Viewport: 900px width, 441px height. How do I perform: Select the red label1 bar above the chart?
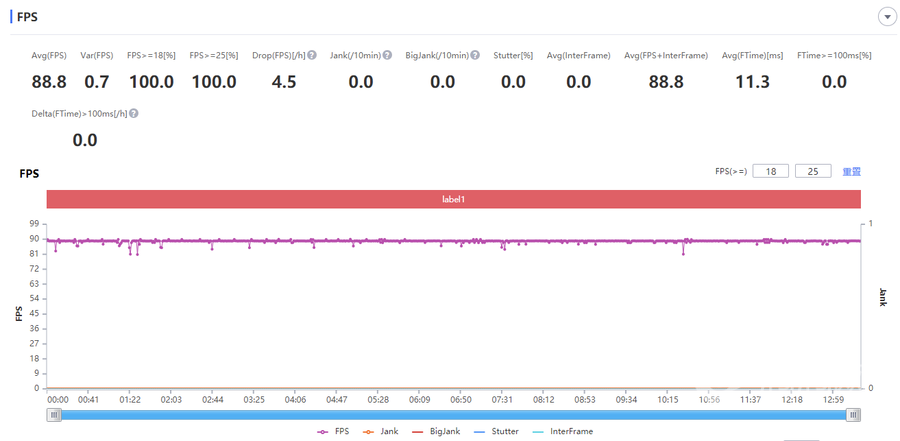point(453,200)
